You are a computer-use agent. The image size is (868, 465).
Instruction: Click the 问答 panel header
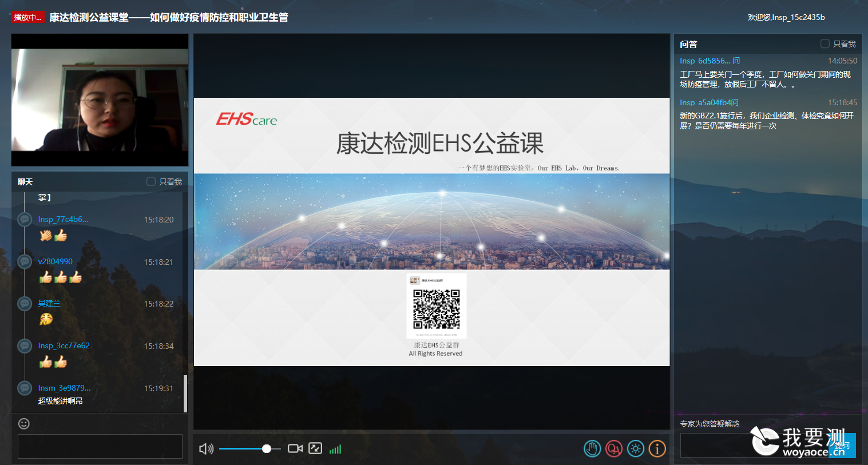689,44
